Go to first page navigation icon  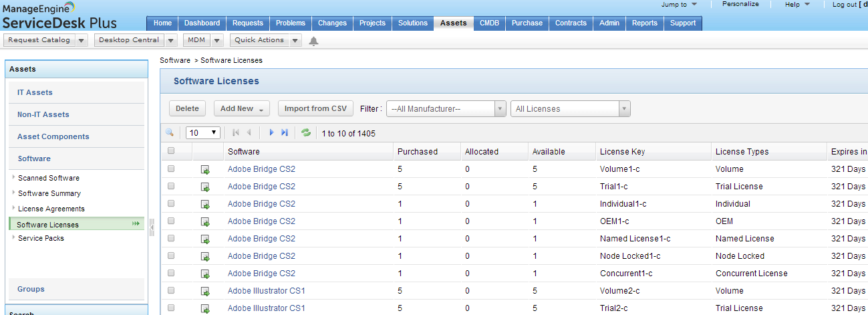236,132
